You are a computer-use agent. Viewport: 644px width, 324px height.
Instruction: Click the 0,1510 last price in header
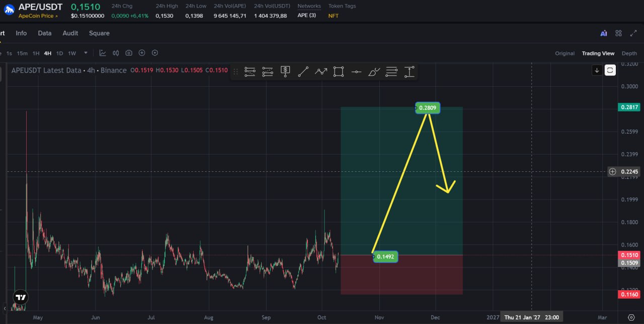coord(86,7)
